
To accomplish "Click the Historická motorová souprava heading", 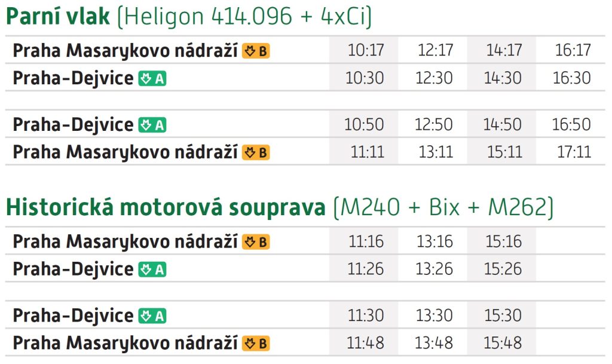I will coord(166,207).
